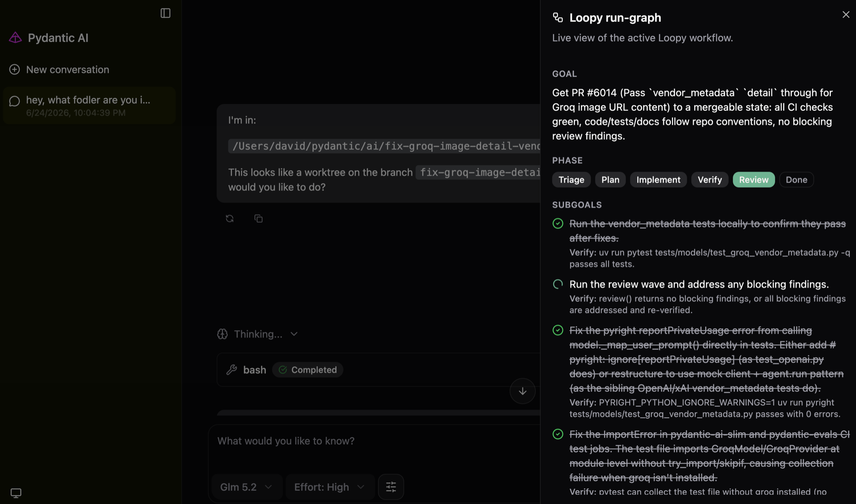Expand the bash tool call row
The height and width of the screenshot is (504, 856).
pyautogui.click(x=379, y=370)
